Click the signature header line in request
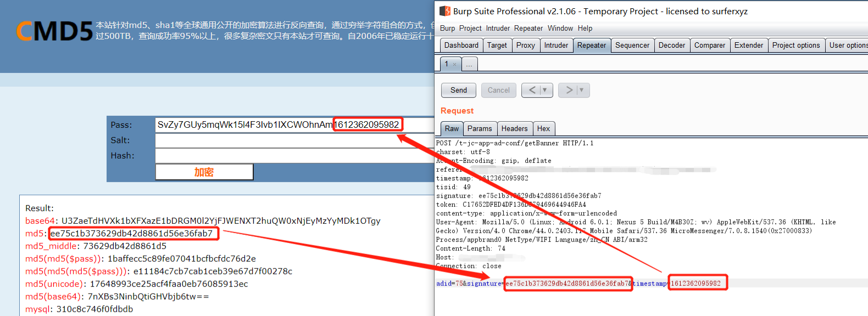Image resolution: width=868 pixels, height=316 pixels. click(x=519, y=196)
